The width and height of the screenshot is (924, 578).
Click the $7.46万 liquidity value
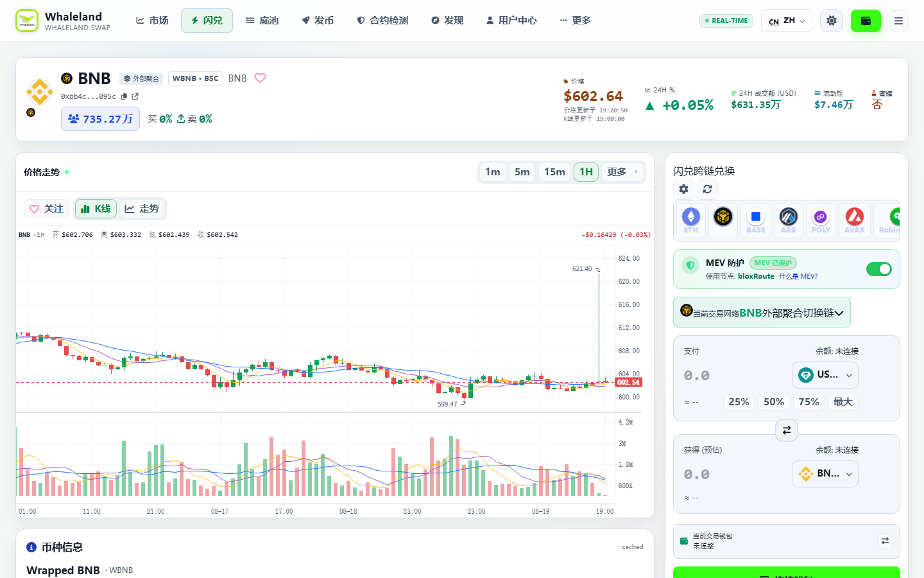pyautogui.click(x=834, y=105)
